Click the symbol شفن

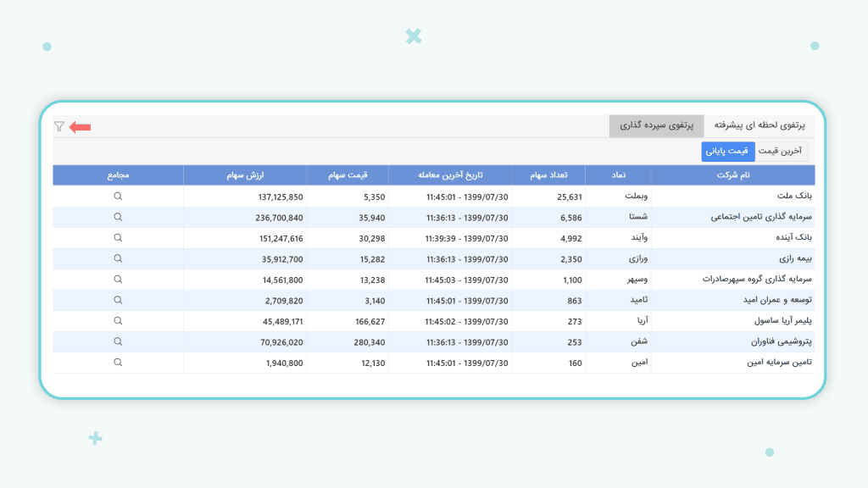click(x=639, y=341)
